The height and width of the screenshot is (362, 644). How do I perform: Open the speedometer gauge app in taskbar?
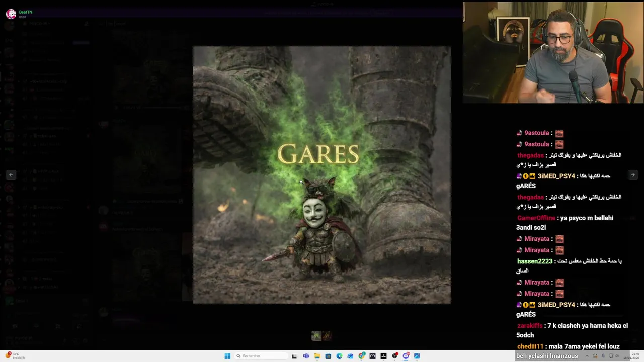(x=372, y=356)
